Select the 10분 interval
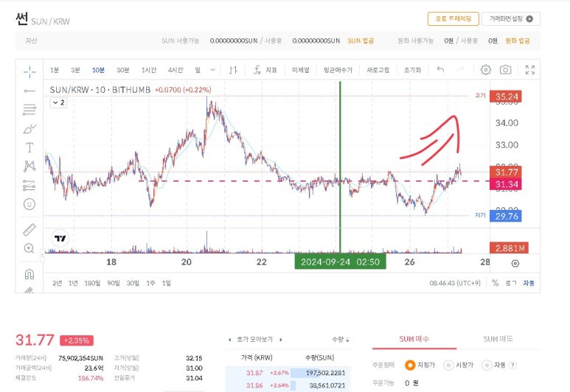Screen dimensions: 570x392 pyautogui.click(x=98, y=70)
